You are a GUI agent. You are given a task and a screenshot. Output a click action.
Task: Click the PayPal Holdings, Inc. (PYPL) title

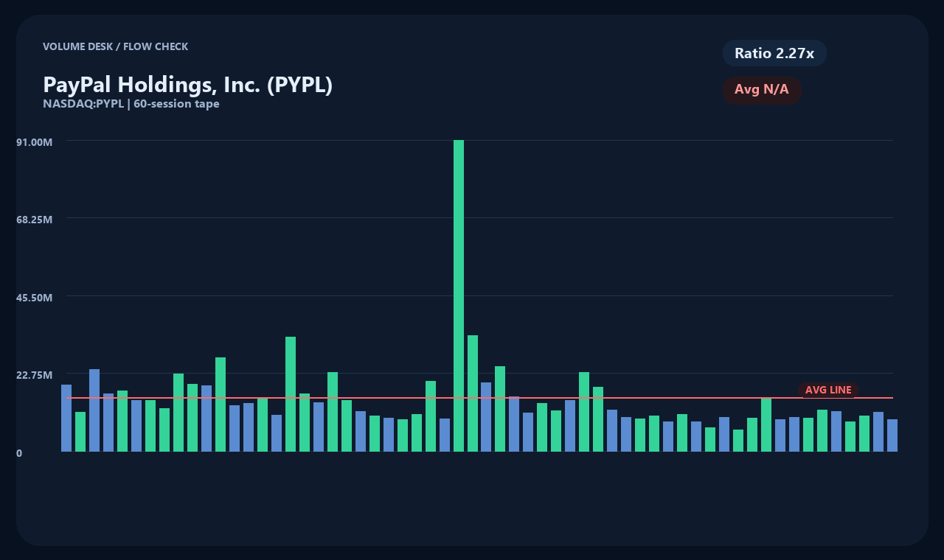coord(188,85)
